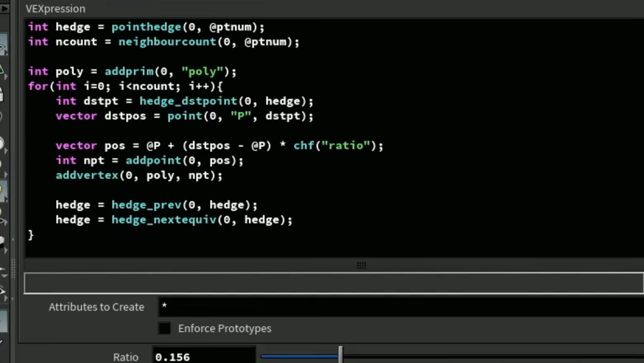Click the Ratio slider handle
Screen dimensions: 644x363
340,355
